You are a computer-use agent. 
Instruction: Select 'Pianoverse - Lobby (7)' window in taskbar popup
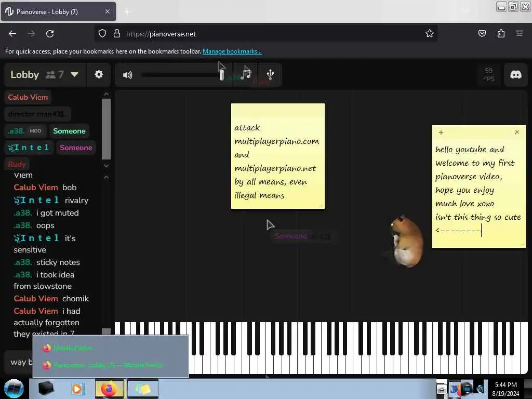(110, 365)
